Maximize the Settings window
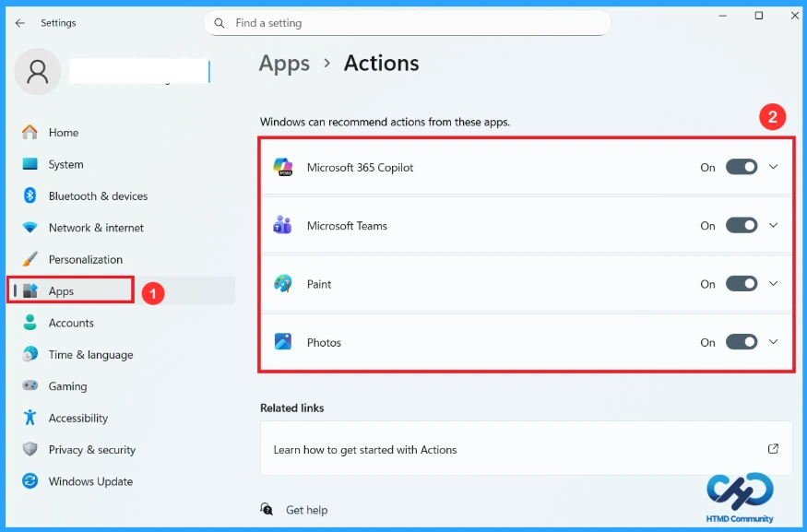This screenshot has height=532, width=807. click(759, 16)
